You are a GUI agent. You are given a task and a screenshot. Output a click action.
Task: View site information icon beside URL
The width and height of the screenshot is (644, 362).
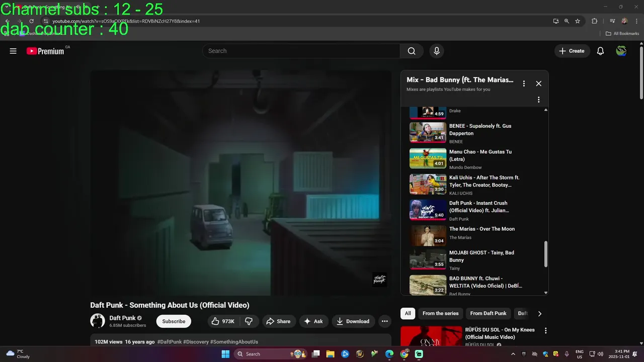tap(45, 21)
